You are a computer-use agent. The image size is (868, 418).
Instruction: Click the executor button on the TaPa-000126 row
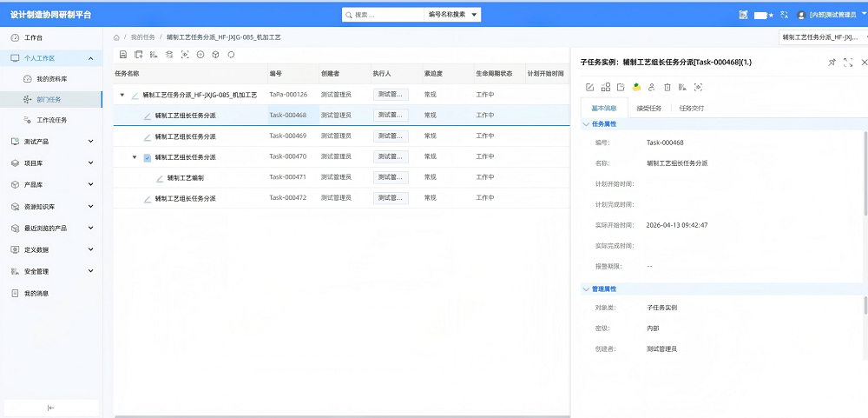click(x=391, y=94)
